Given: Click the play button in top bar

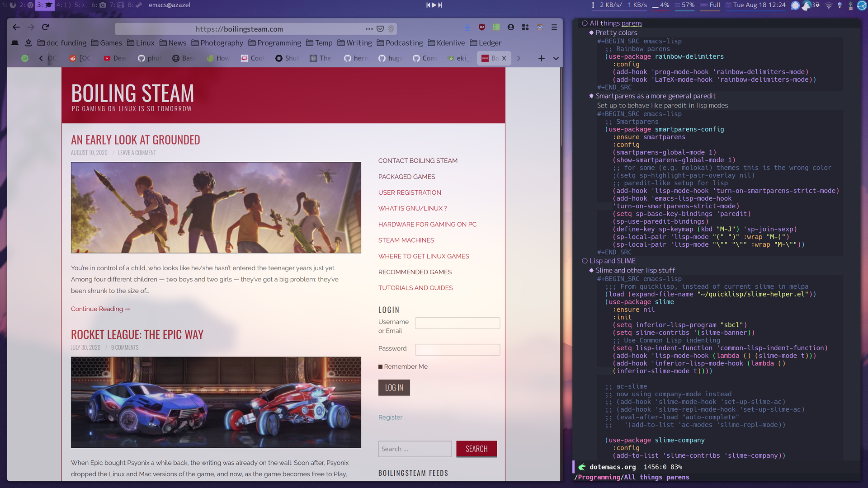Looking at the screenshot, I should click(434, 5).
